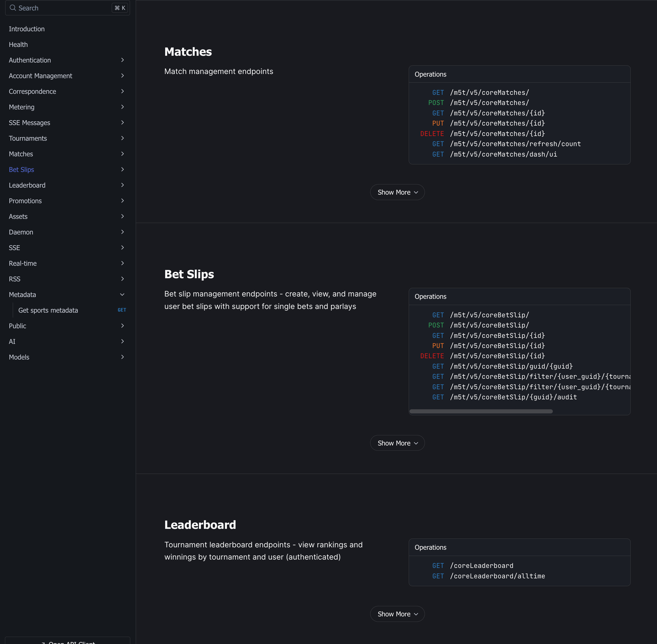
Task: Expand the Daemon chevron
Action: (x=122, y=232)
